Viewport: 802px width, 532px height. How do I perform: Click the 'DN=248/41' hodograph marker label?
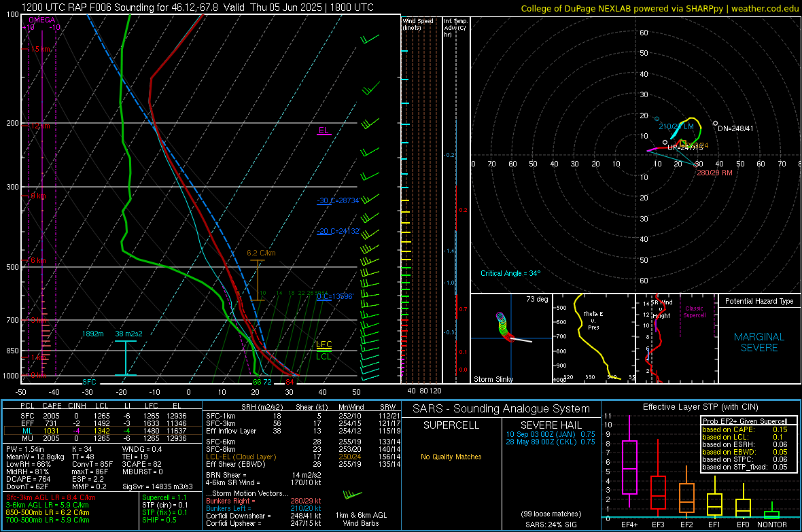click(735, 129)
